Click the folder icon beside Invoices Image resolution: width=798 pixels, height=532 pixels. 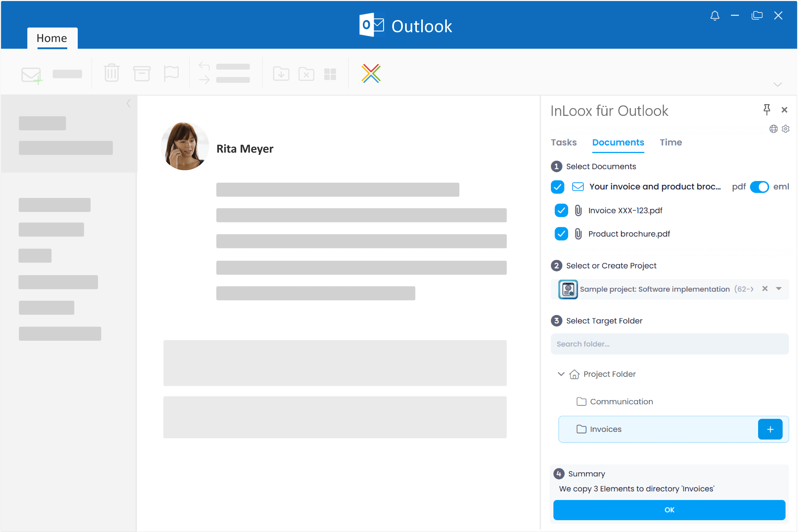(581, 429)
